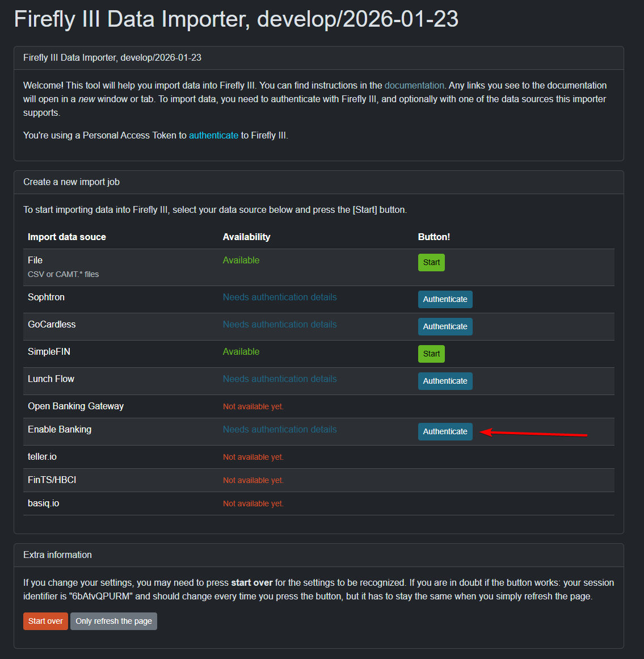The width and height of the screenshot is (644, 659).
Task: Click the red Start over button
Action: pos(45,621)
